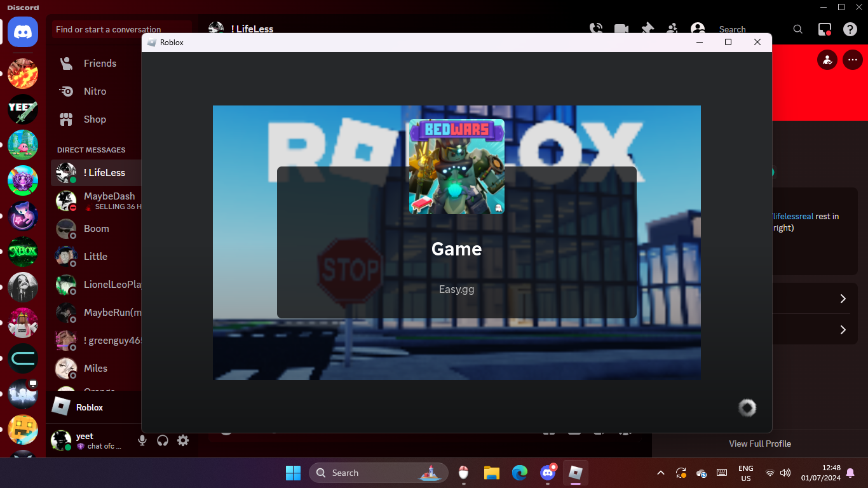Open the Miles direct message
Viewport: 868px width, 488px height.
pyautogui.click(x=96, y=369)
